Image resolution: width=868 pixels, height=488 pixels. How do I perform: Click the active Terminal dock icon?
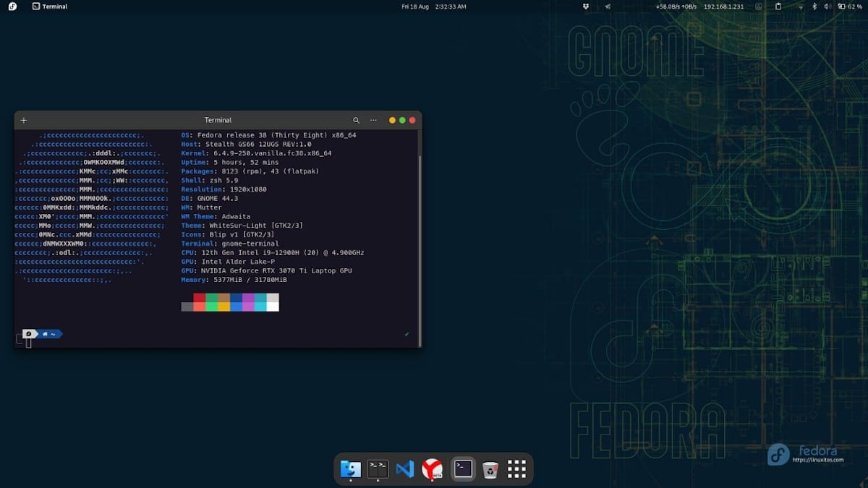pyautogui.click(x=463, y=468)
